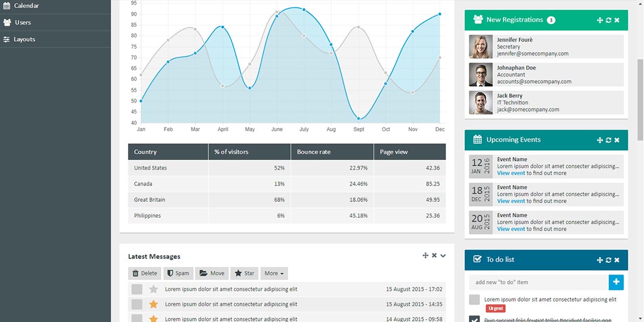Move the To do list panel
The image size is (644, 322).
[x=600, y=260]
